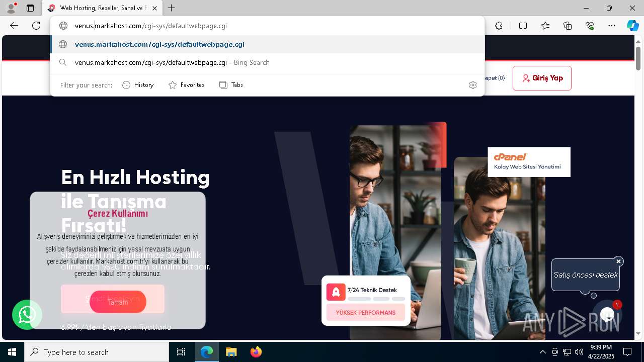Image resolution: width=644 pixels, height=362 pixels.
Task: Refresh the current page
Action: pyautogui.click(x=36, y=26)
